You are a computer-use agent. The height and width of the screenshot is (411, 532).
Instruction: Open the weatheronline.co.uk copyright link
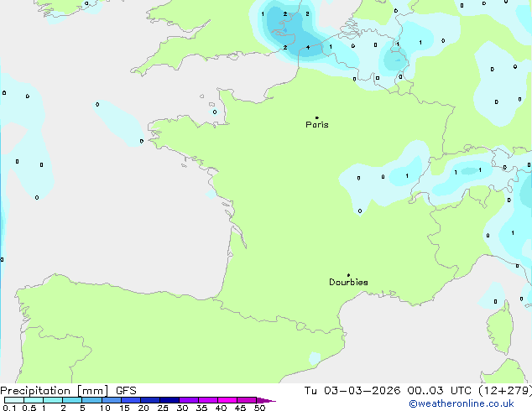462,403
